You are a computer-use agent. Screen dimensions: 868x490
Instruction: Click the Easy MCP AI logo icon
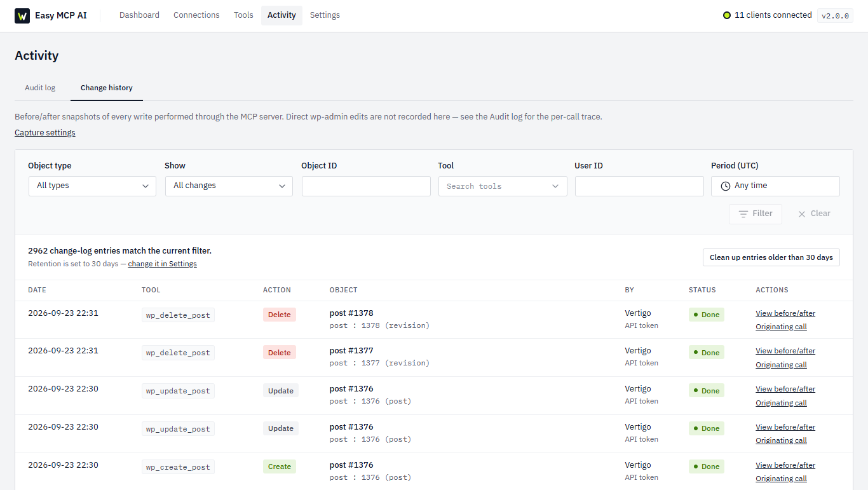coord(22,16)
